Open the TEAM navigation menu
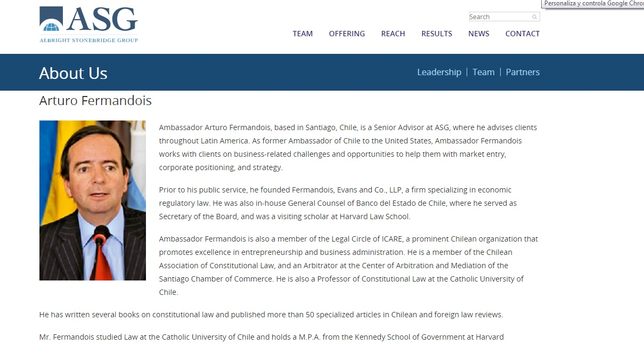Viewport: 644px width, 345px height. pyautogui.click(x=303, y=34)
